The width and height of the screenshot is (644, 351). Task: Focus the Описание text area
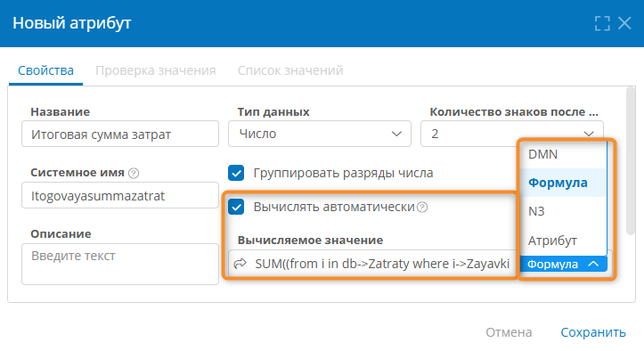[120, 264]
